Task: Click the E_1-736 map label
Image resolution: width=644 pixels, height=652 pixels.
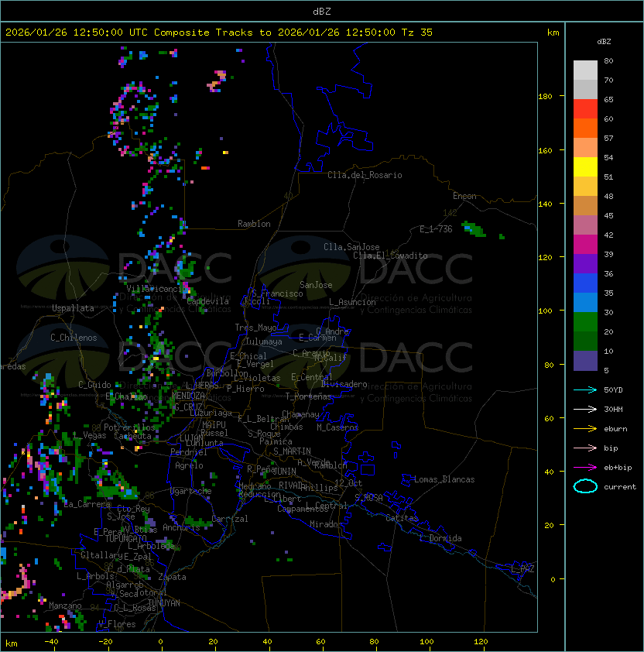Action: (x=436, y=229)
